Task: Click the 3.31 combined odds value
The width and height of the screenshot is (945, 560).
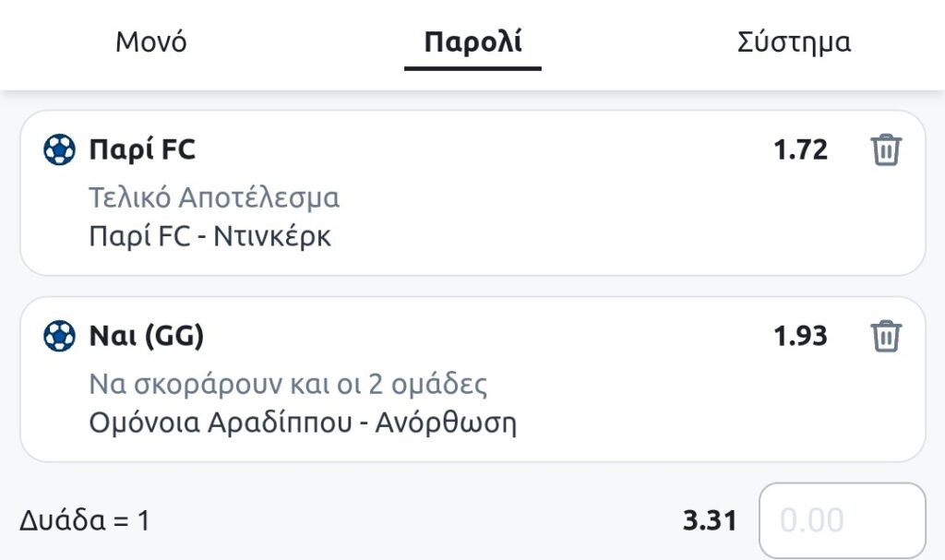Action: pyautogui.click(x=710, y=520)
